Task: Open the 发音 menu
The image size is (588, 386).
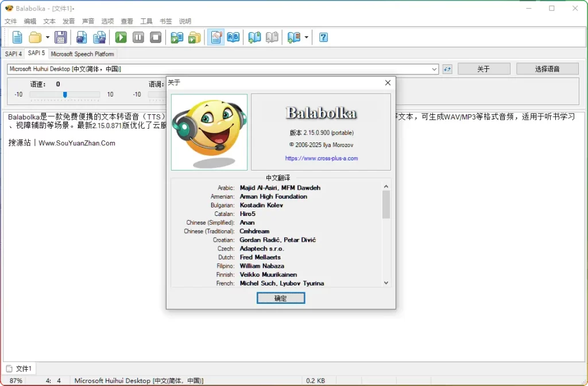Action: [69, 21]
